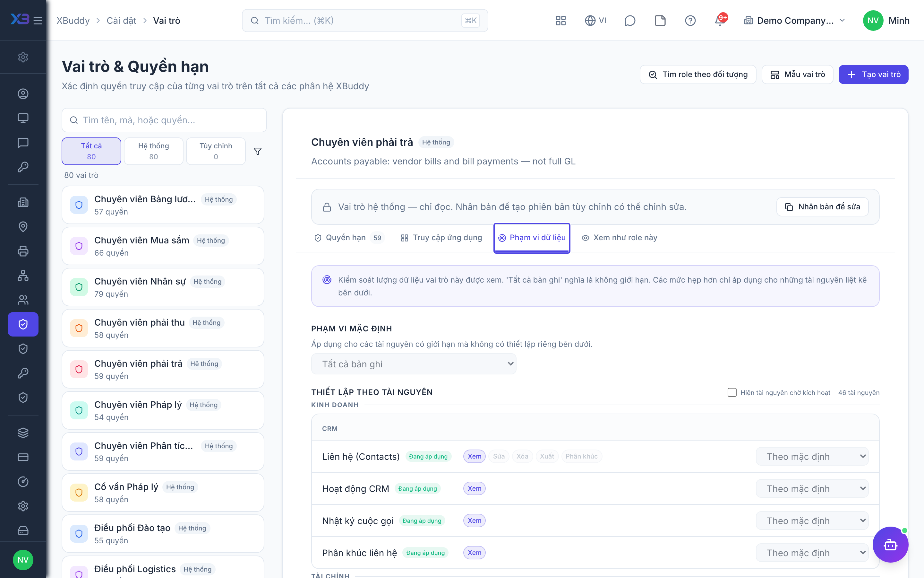Select the Hệ thống 80 filter tab
Screen dimensions: 924x578
[x=153, y=151]
